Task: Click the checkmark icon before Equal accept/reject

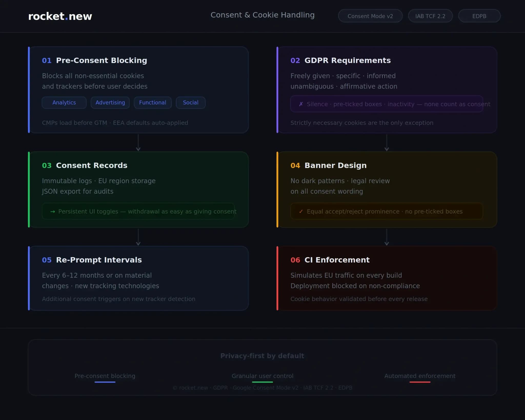Action: point(301,212)
